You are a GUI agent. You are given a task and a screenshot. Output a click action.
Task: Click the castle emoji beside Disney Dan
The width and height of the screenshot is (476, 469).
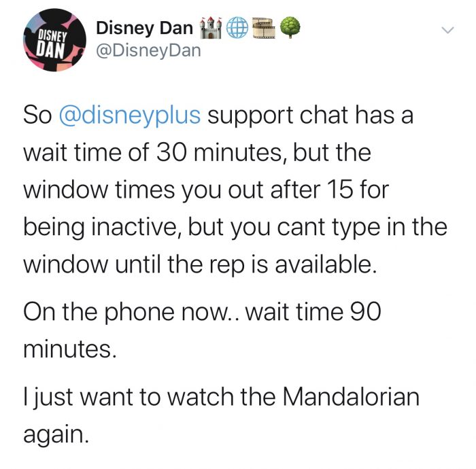(209, 28)
